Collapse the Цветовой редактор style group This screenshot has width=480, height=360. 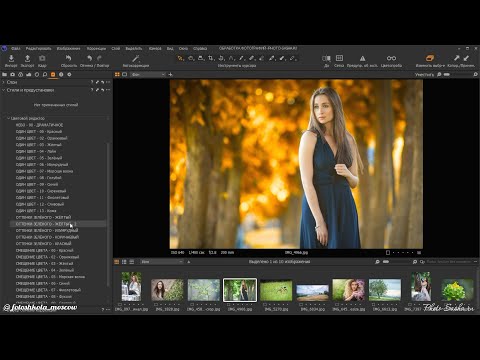click(8, 118)
